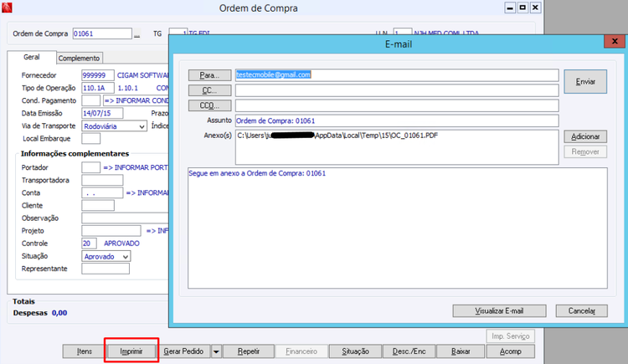
Task: Open the CC... recipient picker
Action: 209,90
